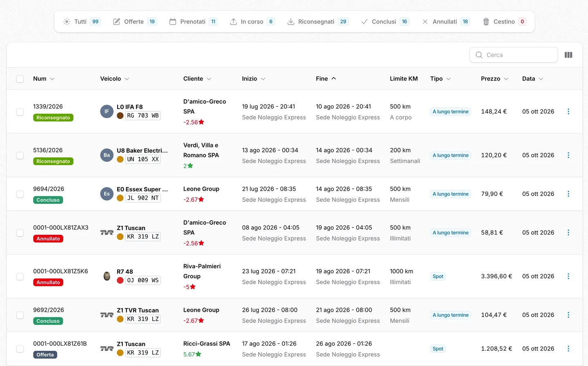Click the Spot tag in Riva-Palmieri row
Image resolution: width=588 pixels, height=366 pixels.
tap(438, 277)
